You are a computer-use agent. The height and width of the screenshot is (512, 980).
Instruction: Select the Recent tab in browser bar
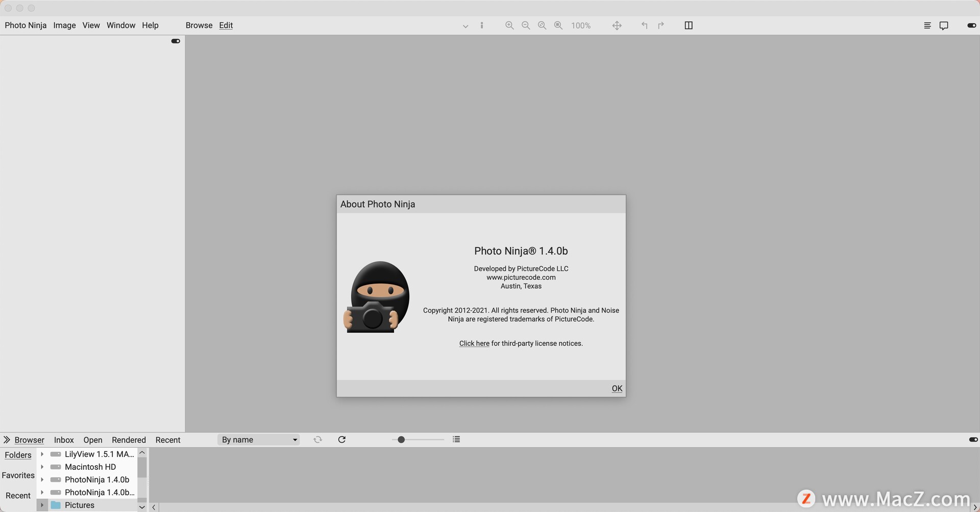coord(168,440)
